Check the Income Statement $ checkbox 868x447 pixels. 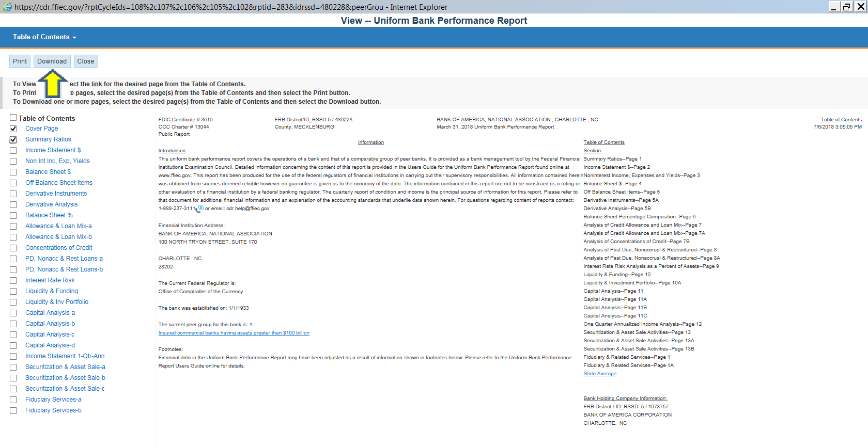[13, 150]
